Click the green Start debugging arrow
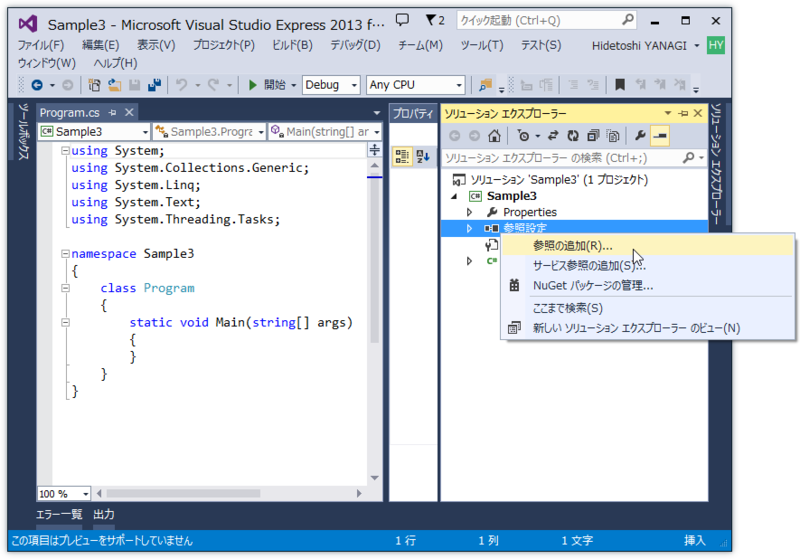800x559 pixels. (x=252, y=85)
